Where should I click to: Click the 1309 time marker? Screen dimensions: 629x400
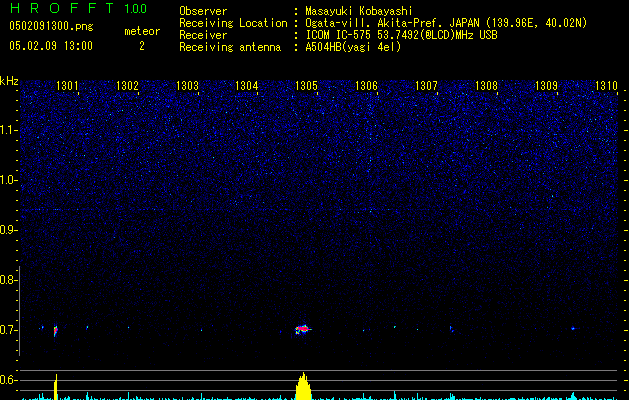(546, 86)
